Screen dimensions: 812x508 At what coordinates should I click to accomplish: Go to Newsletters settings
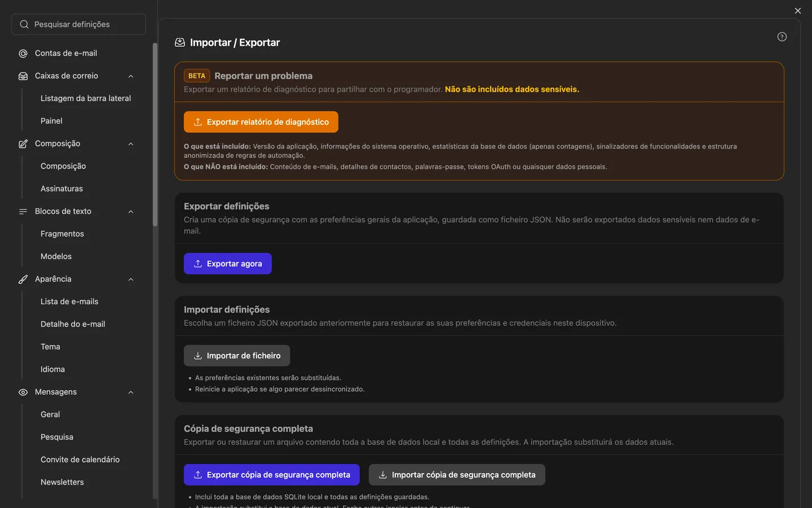[62, 482]
